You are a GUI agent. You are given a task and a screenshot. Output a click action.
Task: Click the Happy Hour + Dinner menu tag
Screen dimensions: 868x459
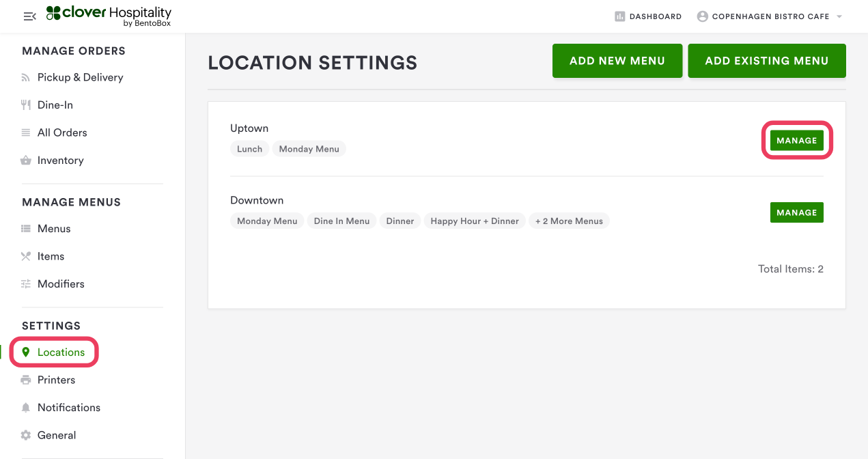click(475, 221)
